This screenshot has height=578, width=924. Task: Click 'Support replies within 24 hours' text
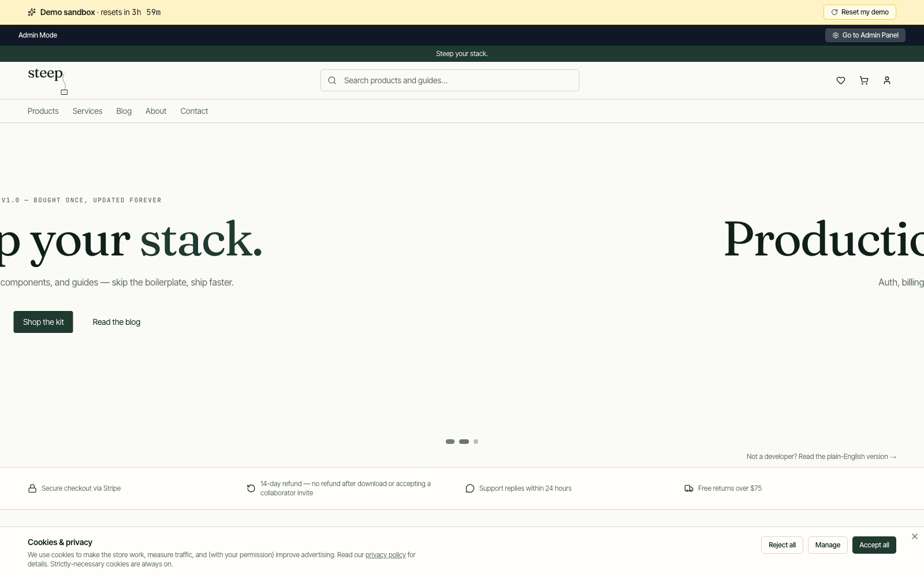(526, 488)
